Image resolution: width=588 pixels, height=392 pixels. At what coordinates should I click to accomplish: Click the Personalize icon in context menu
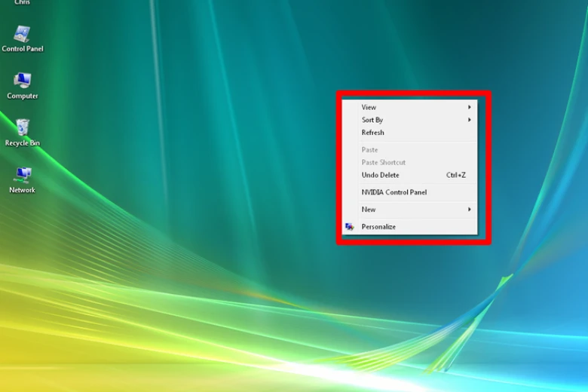click(350, 227)
